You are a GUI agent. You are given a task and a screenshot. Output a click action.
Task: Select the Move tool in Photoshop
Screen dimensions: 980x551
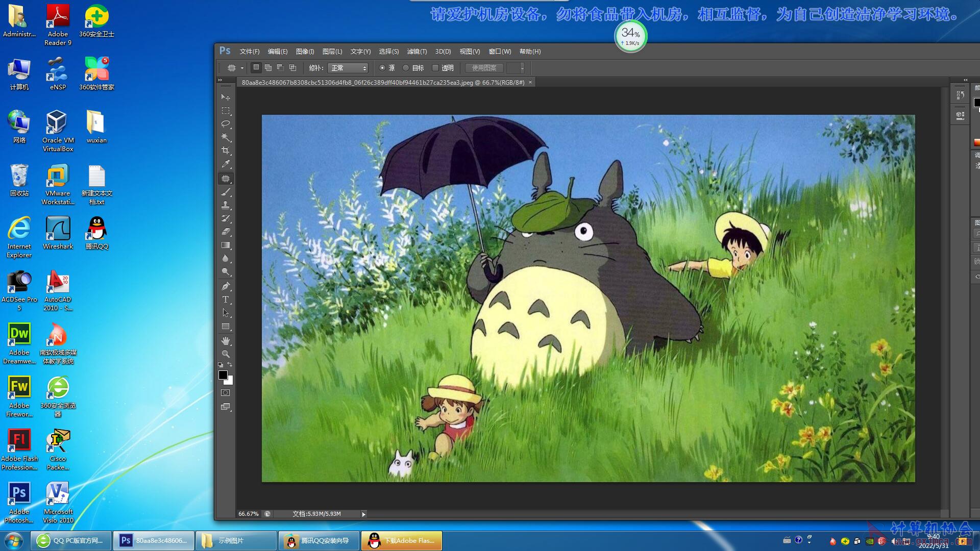(x=226, y=97)
